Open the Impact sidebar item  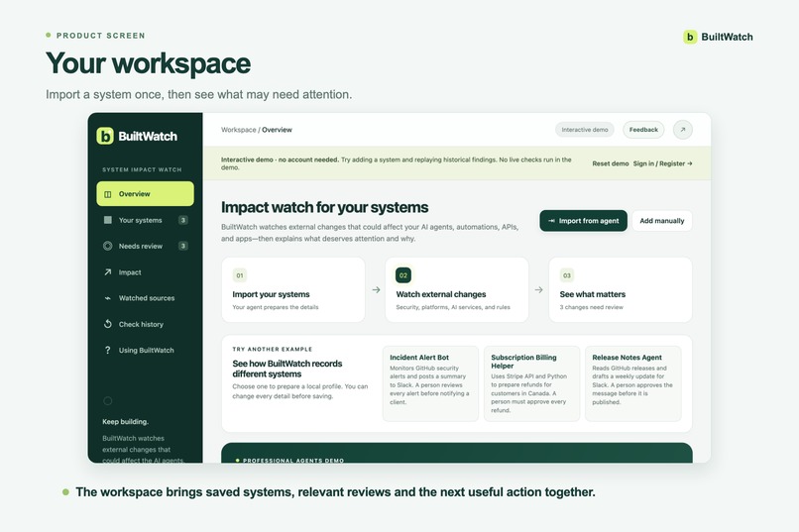tap(145, 272)
